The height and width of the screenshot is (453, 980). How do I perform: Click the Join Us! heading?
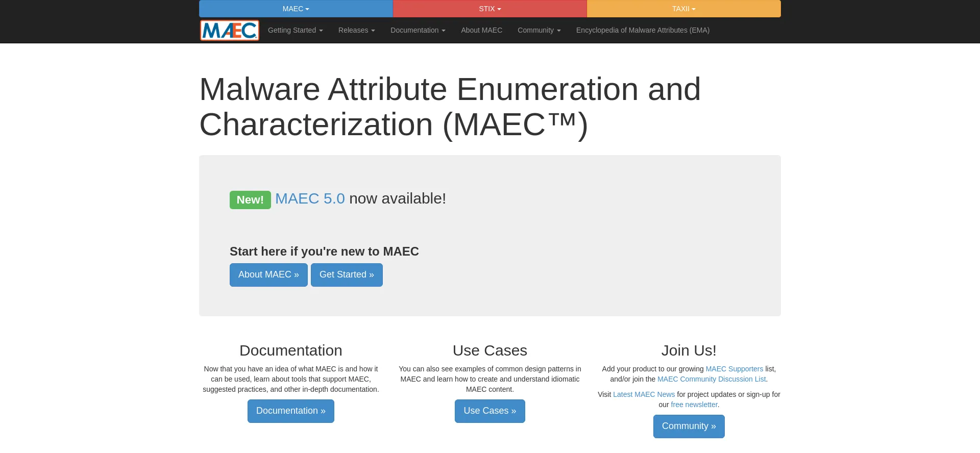pos(689,350)
